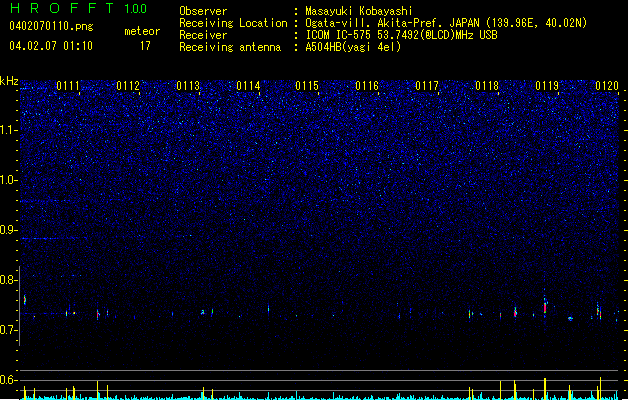Click the ICOM IC-575 receiver text
The height and width of the screenshot is (400, 629).
[x=401, y=35]
